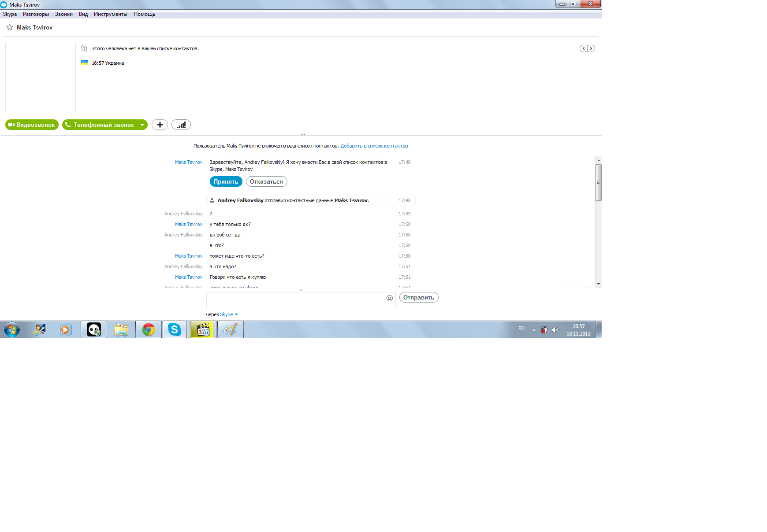
Task: Click the red security tray icon
Action: (x=544, y=330)
